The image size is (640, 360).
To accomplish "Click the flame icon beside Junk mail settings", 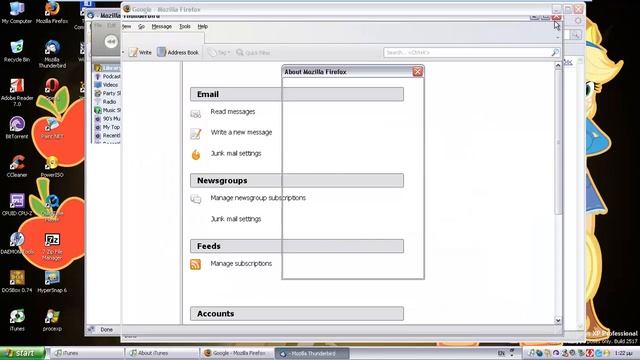I will coord(196,154).
